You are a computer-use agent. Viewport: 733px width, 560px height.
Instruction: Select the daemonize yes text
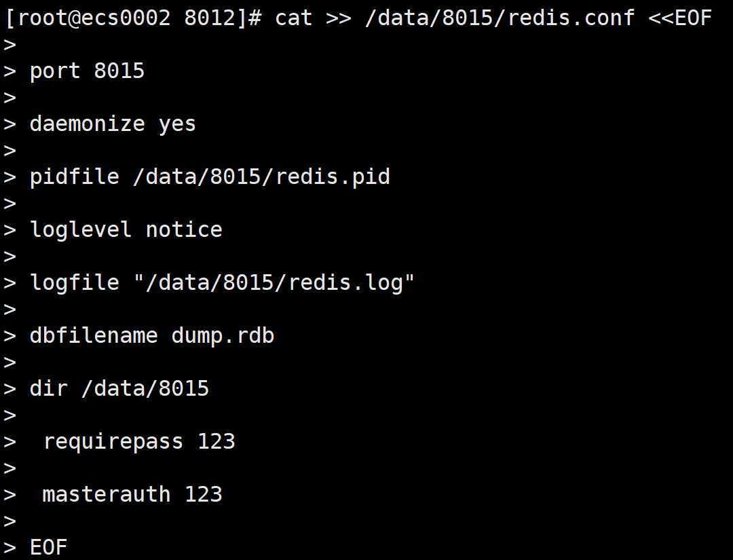[113, 124]
